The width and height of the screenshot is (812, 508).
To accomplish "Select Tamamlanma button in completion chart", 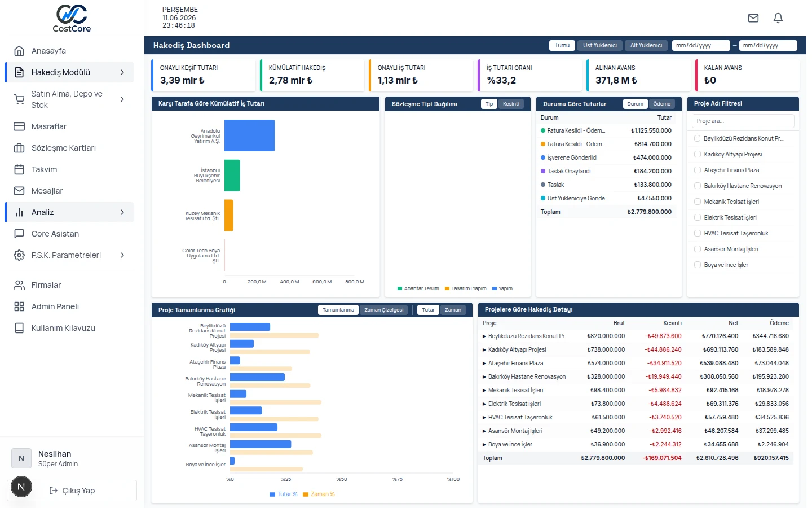I will coord(338,310).
